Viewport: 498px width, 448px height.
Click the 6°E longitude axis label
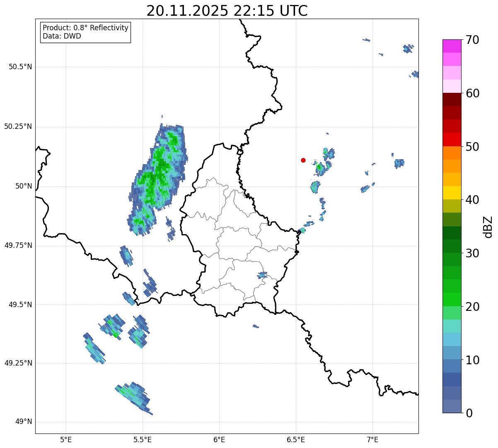pyautogui.click(x=219, y=440)
